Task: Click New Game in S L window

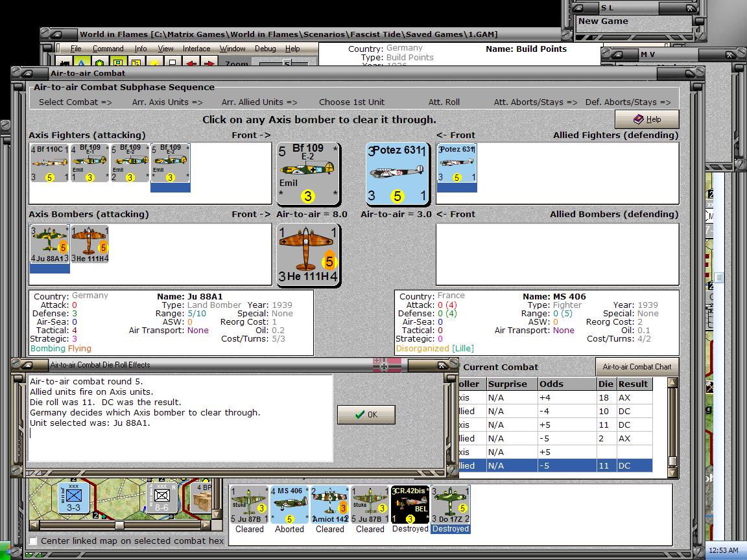Action: 603,21
